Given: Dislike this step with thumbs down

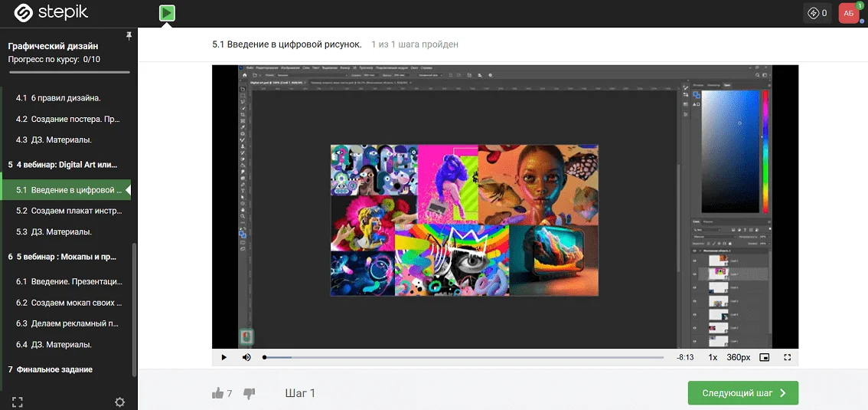Looking at the screenshot, I should [x=249, y=393].
